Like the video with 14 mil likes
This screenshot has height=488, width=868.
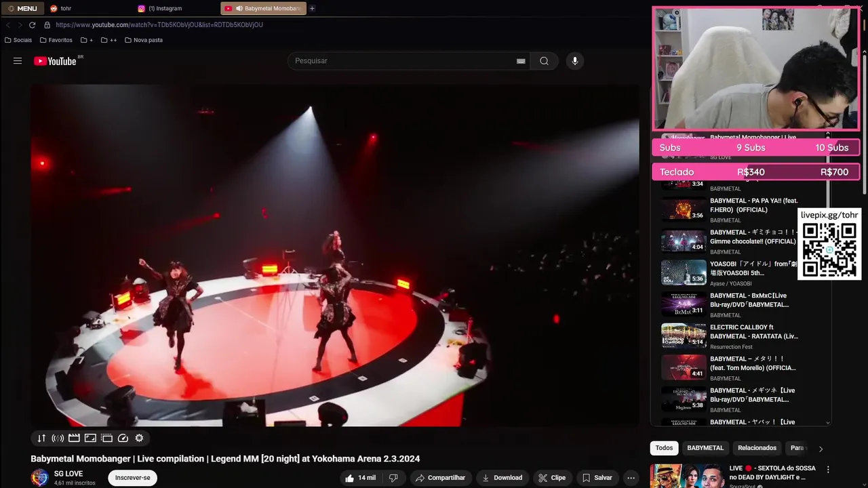tap(360, 478)
